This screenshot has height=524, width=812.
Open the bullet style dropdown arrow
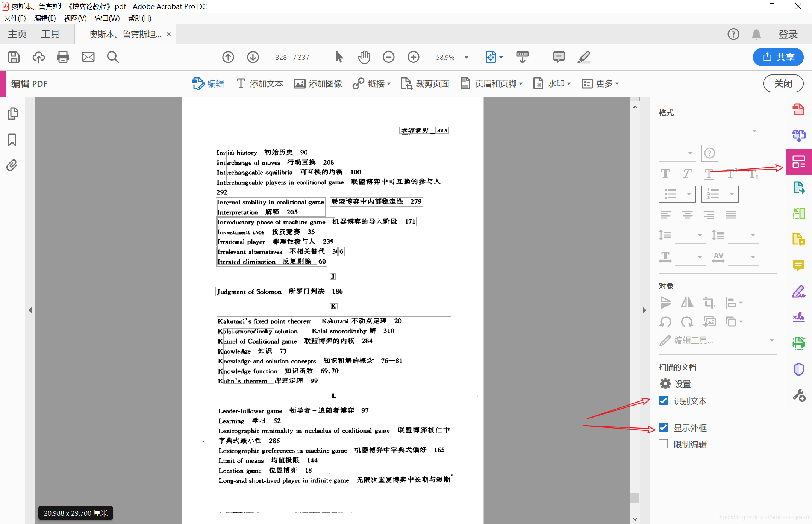click(689, 194)
